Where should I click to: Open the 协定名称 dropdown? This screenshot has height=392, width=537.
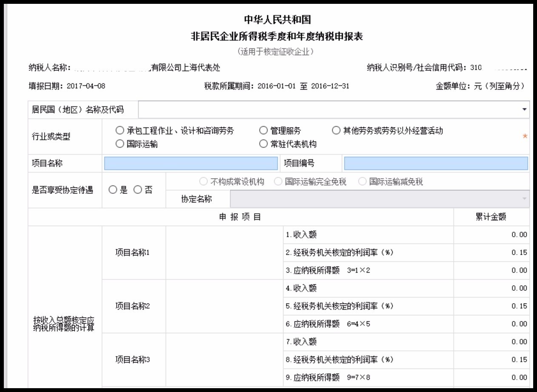(380, 199)
